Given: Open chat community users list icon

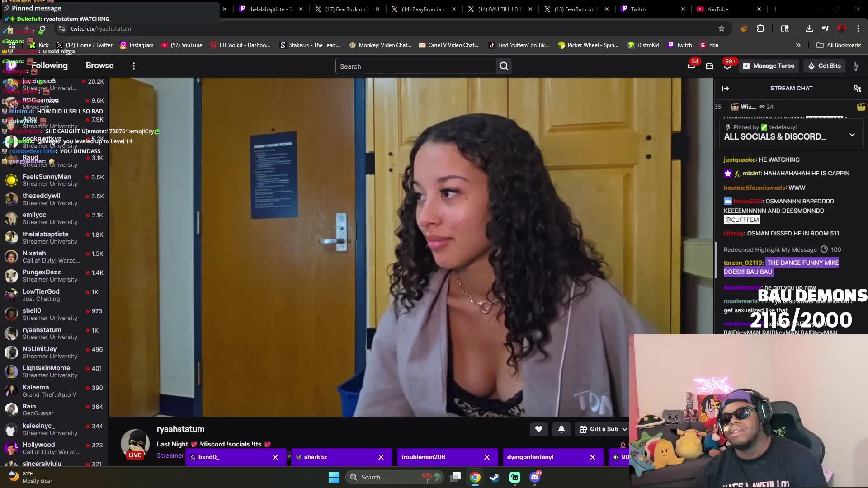Looking at the screenshot, I should coord(857,89).
